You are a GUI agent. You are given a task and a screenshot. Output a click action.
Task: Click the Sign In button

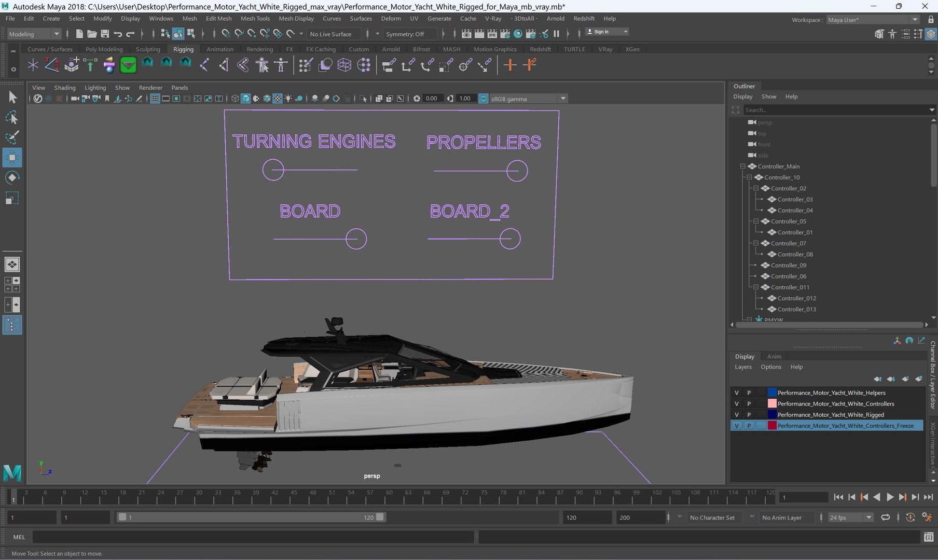point(607,32)
